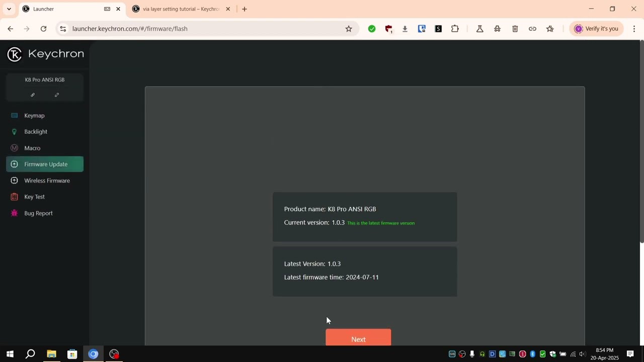Click the Keychron logo

tap(45, 54)
